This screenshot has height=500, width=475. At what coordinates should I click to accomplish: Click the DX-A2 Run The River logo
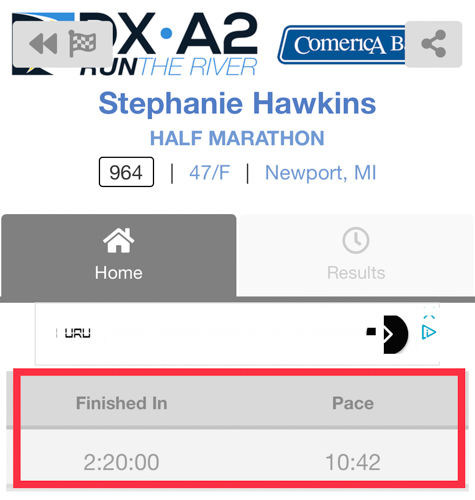click(135, 43)
